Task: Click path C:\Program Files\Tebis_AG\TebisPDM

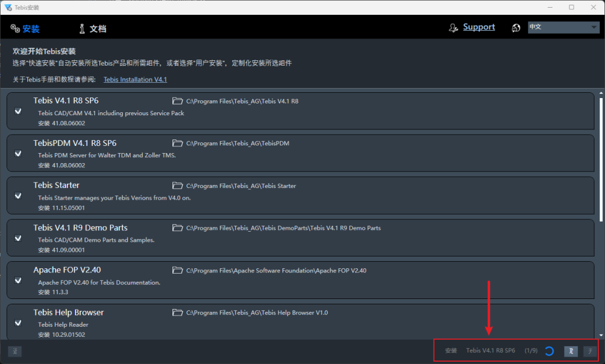Action: tap(238, 144)
